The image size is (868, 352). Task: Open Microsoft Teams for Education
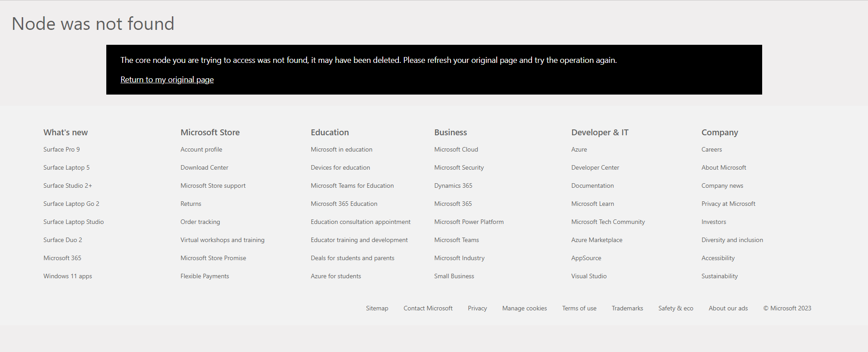coord(352,186)
